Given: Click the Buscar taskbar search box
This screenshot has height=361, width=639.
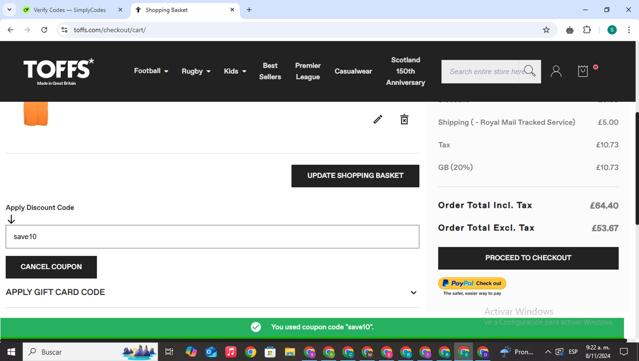Looking at the screenshot, I should (x=90, y=352).
